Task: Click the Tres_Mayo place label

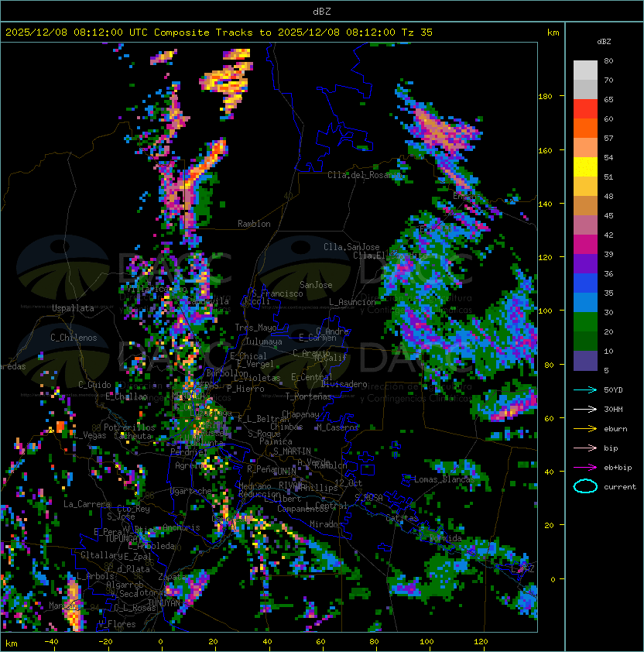Action: (255, 328)
